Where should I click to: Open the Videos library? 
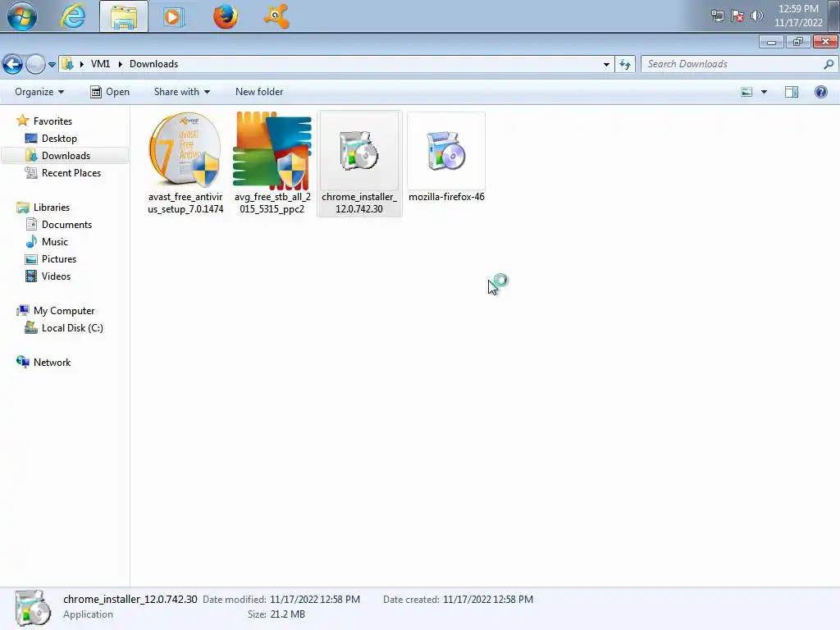coord(56,276)
